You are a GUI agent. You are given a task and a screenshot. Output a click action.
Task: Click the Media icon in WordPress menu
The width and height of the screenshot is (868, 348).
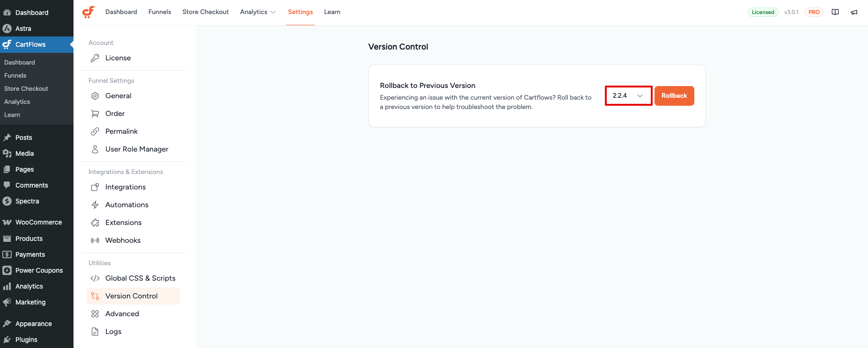(x=7, y=153)
